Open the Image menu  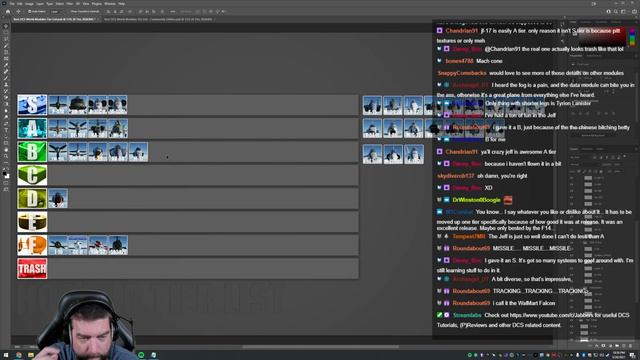(29, 4)
